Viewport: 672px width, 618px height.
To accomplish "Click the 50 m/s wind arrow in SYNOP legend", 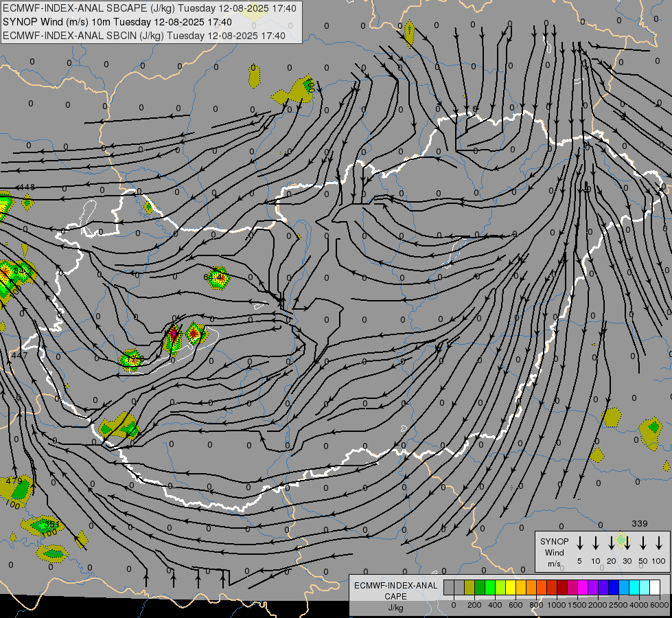I will pyautogui.click(x=643, y=543).
